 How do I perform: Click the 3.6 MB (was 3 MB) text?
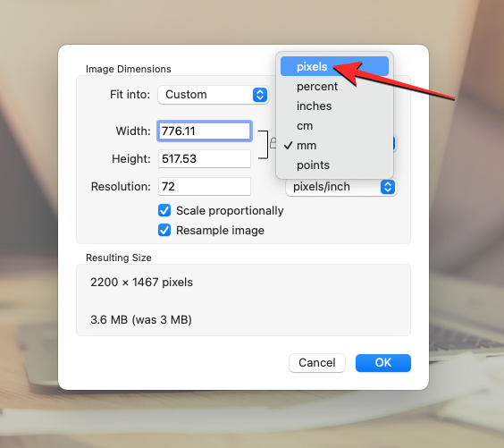coord(141,319)
